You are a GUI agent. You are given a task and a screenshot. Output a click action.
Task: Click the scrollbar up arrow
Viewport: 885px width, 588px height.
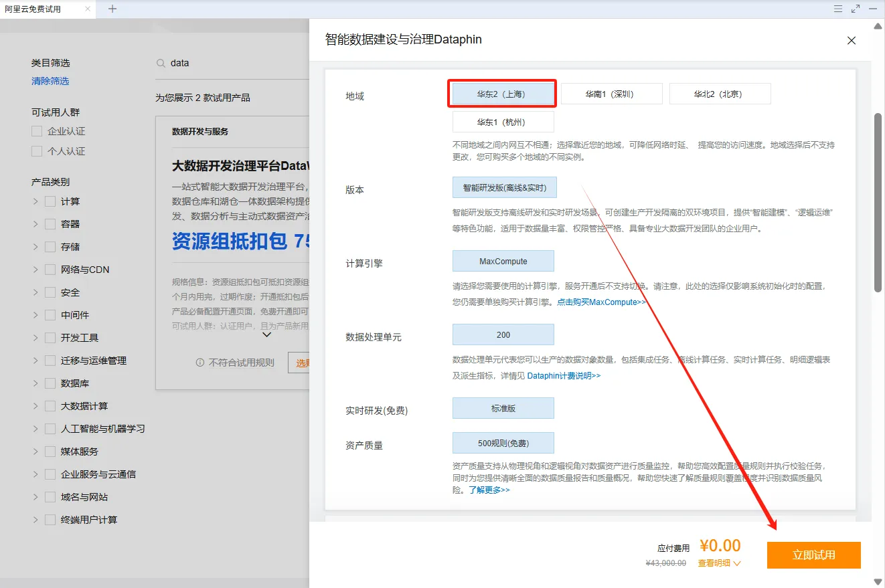point(878,25)
